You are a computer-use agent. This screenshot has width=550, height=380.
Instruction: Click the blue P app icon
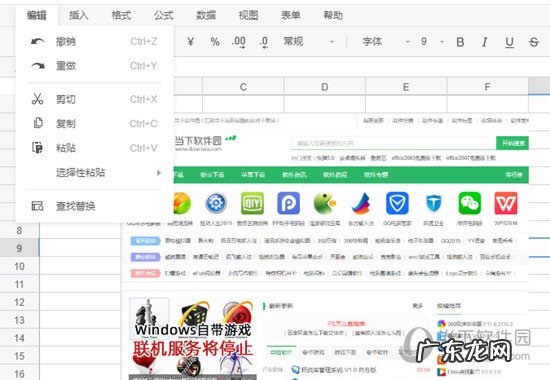click(x=288, y=203)
